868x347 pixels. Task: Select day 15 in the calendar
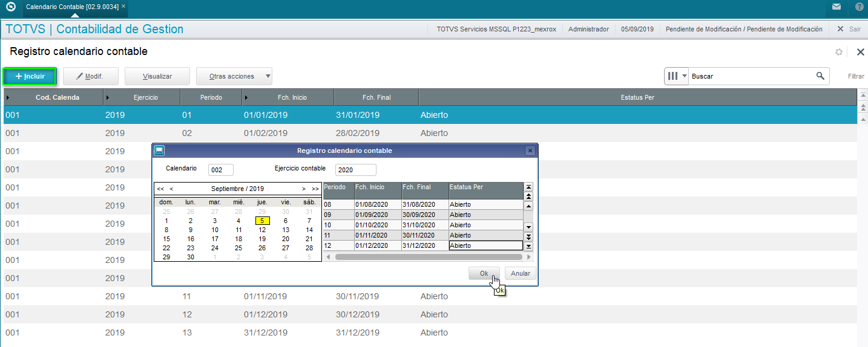(166, 239)
